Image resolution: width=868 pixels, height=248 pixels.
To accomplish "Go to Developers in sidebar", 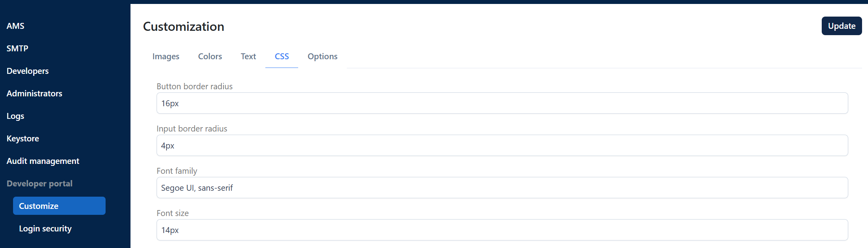I will tap(28, 71).
